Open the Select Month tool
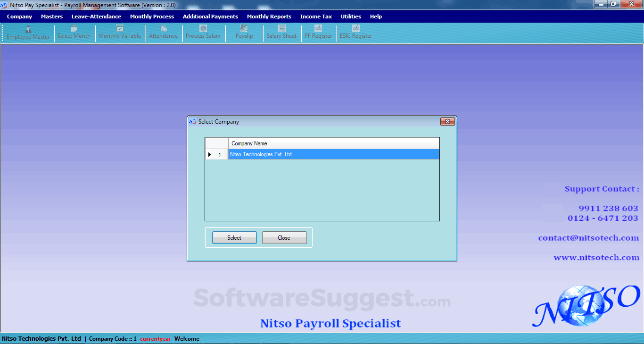 pos(74,32)
